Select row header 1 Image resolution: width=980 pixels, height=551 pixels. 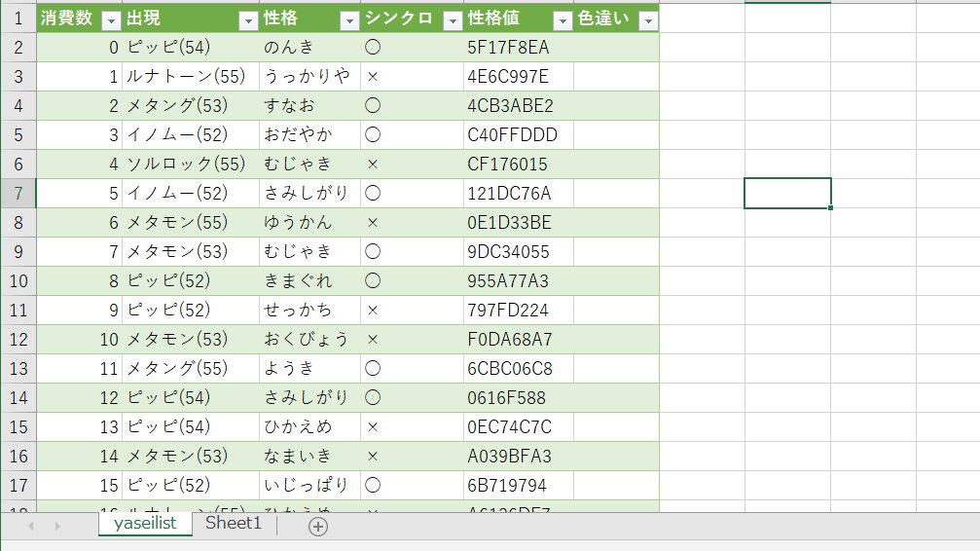click(x=18, y=18)
